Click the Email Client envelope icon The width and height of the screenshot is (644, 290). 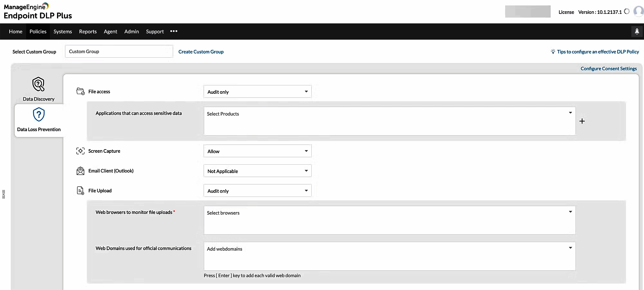(x=80, y=171)
